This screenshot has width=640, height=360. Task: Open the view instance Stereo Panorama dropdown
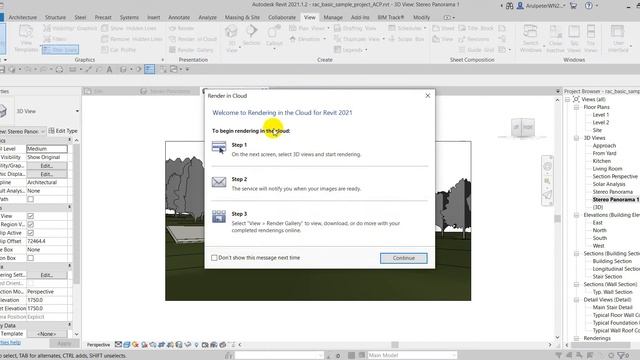coord(43,131)
